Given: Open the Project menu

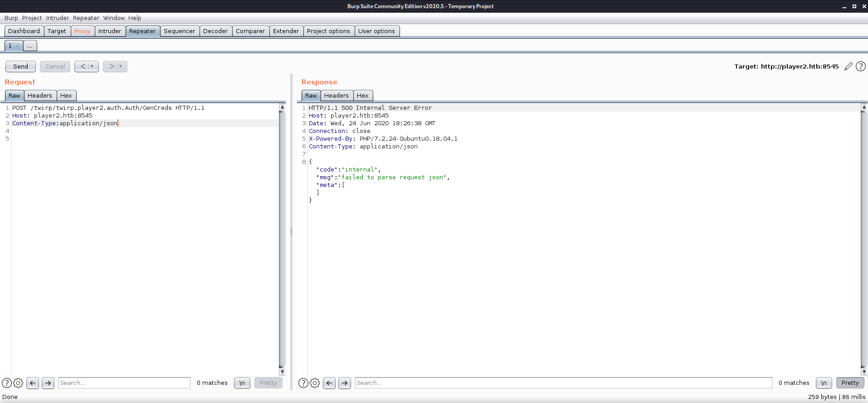Looking at the screenshot, I should pyautogui.click(x=32, y=18).
